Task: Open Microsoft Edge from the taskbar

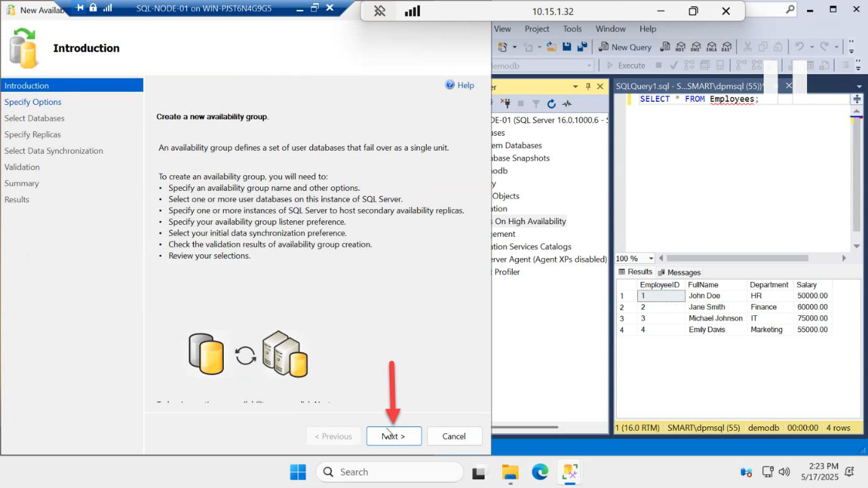Action: click(x=540, y=472)
